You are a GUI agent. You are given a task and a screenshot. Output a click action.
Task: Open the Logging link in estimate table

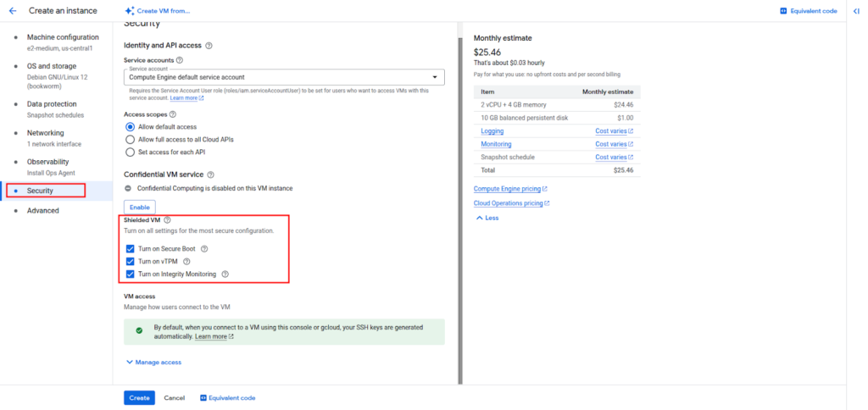492,131
